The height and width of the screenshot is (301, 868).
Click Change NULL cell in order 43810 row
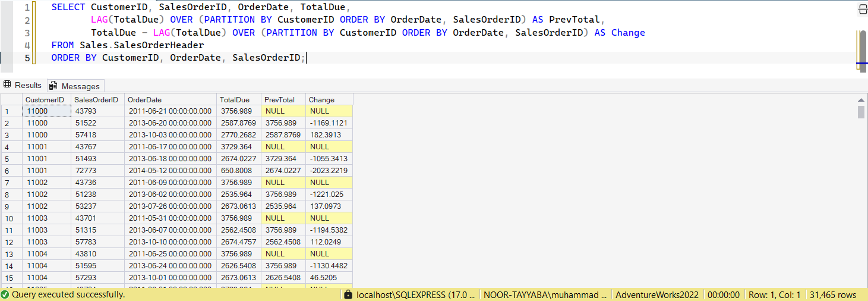[x=329, y=254]
